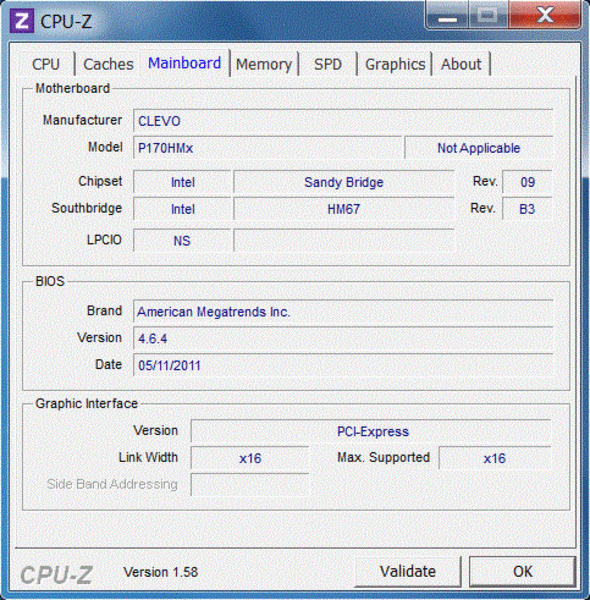Click the Manufacturer label
This screenshot has width=590, height=600.
click(x=82, y=120)
